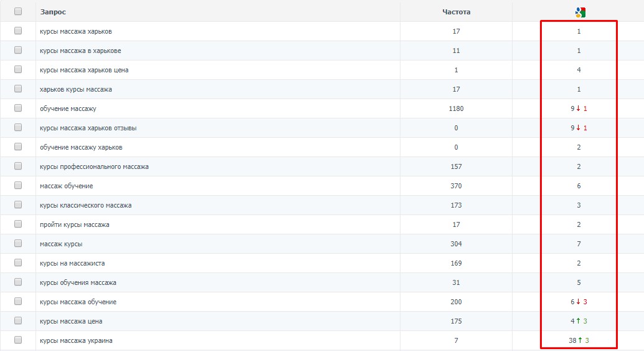Enable checkbox for 'курсы массажа украина'

(x=18, y=340)
